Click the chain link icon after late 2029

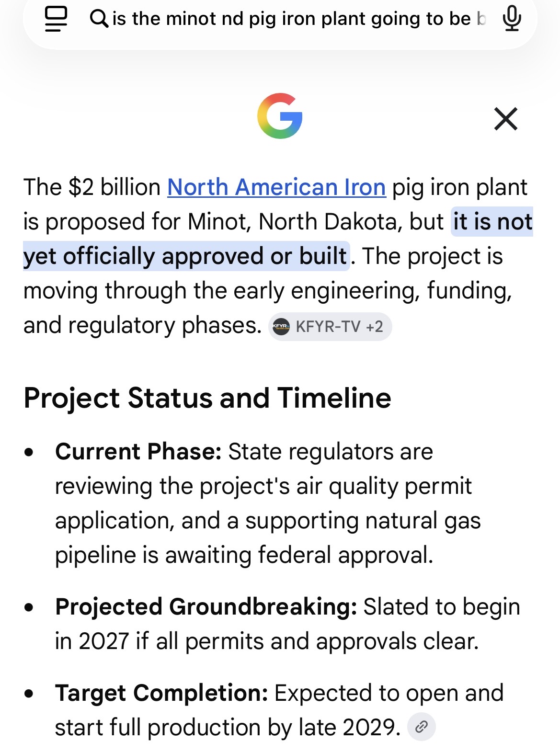421,727
